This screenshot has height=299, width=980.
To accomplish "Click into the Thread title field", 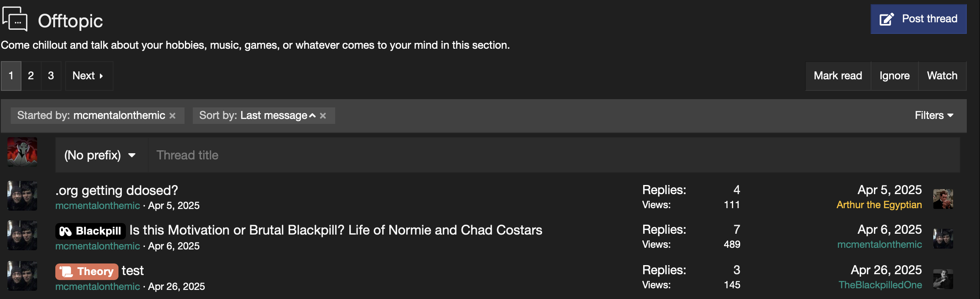I will click(x=553, y=155).
